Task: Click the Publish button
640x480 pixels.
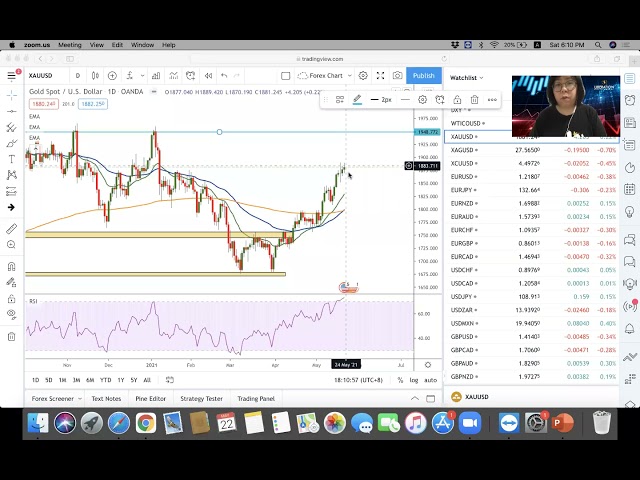Action: 424,76
